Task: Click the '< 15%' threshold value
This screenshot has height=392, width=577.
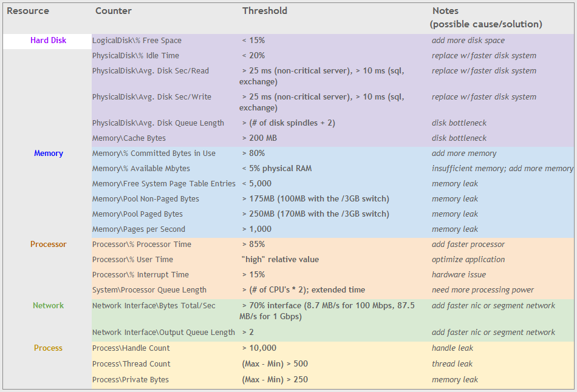Action: point(253,41)
